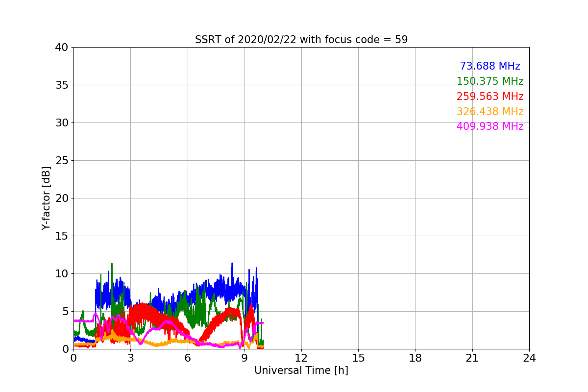Click the y-axis tick label 25

(x=62, y=161)
